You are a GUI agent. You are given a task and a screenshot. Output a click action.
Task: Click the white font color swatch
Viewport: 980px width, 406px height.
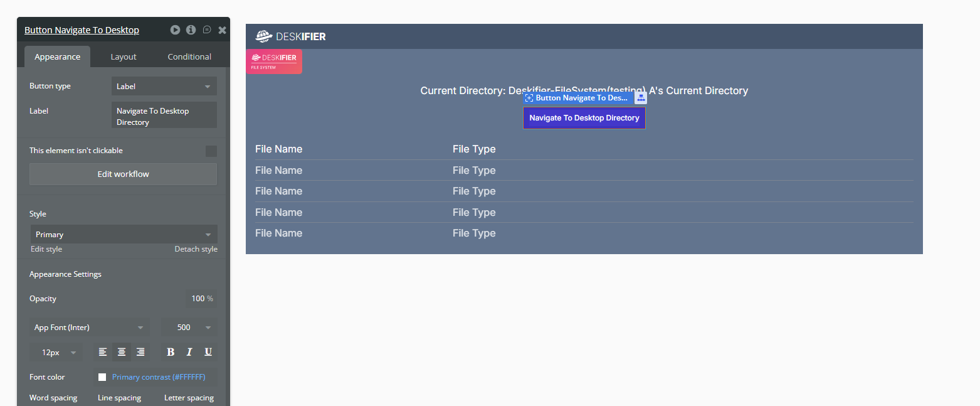[x=102, y=377]
